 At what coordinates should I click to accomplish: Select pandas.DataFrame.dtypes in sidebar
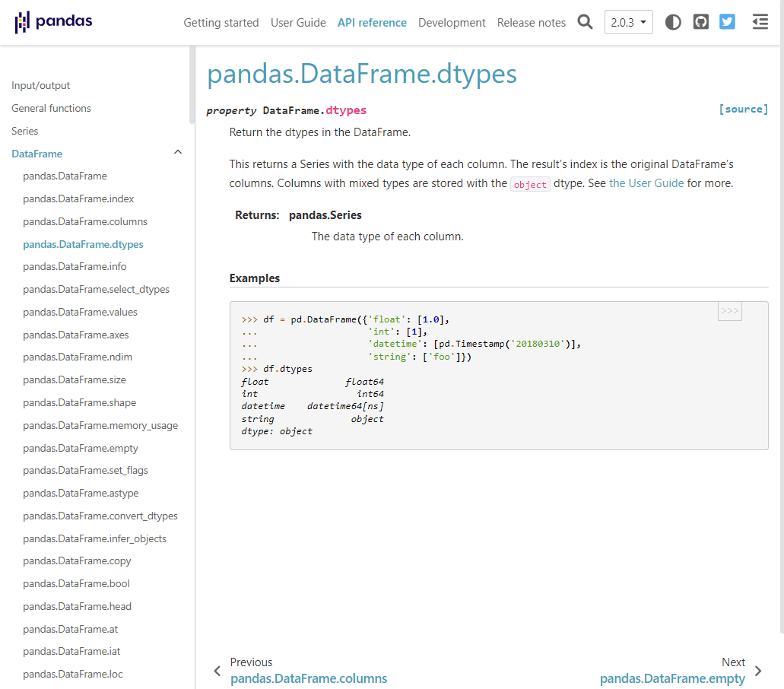click(83, 244)
